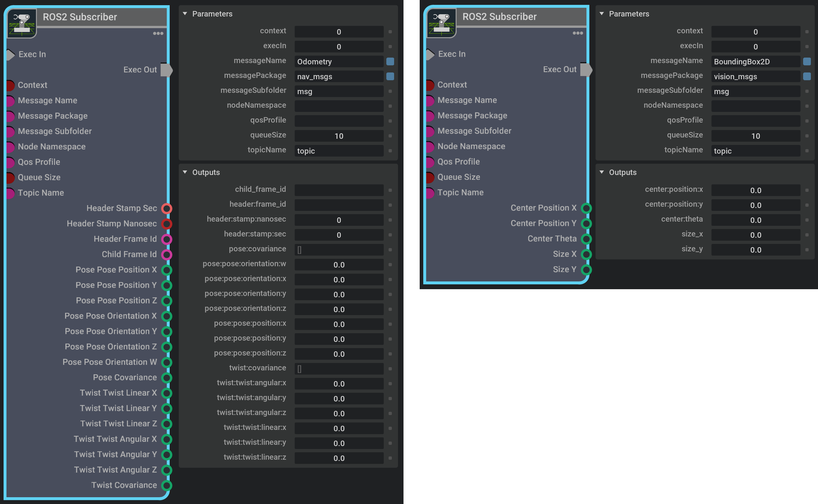
Task: Click the Center Theta output port
Action: (586, 238)
